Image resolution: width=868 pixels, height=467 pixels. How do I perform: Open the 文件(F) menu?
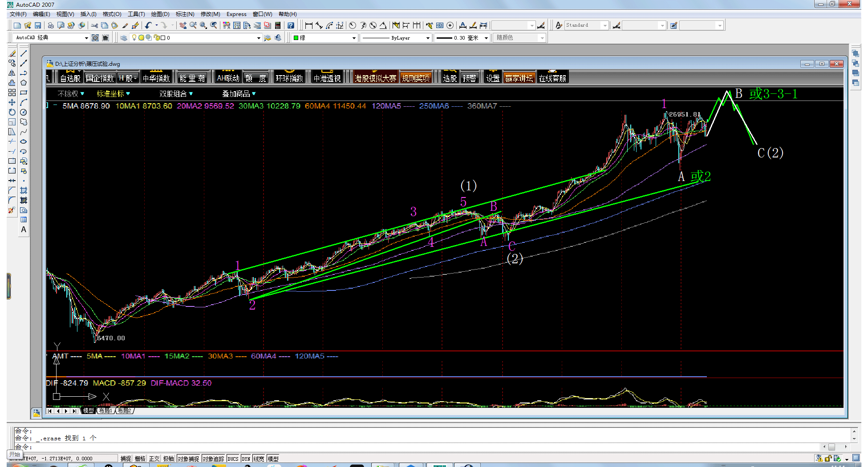[18, 14]
